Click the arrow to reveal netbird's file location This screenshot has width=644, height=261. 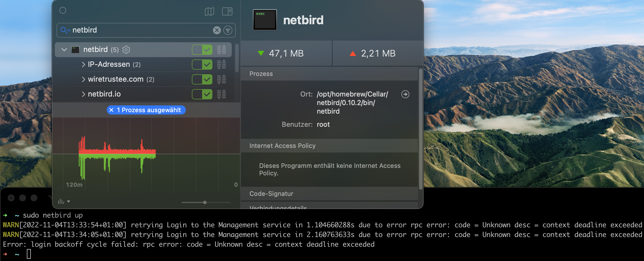coord(405,94)
